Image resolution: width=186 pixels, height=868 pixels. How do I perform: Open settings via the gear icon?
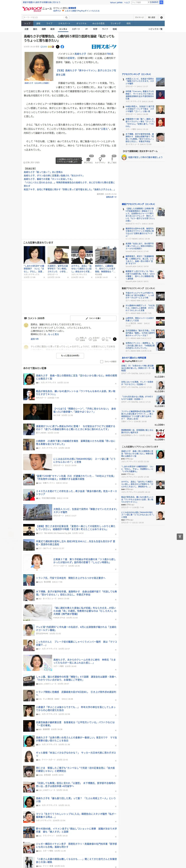click(x=161, y=17)
